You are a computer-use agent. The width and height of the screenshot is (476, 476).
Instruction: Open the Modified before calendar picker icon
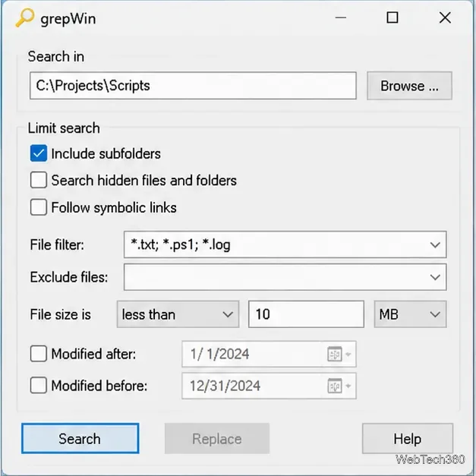click(335, 386)
